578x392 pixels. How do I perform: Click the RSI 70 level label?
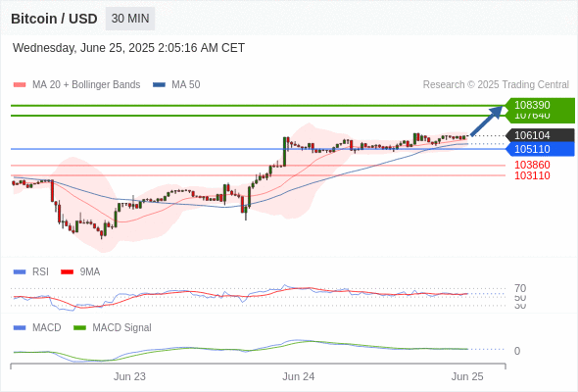(520, 288)
